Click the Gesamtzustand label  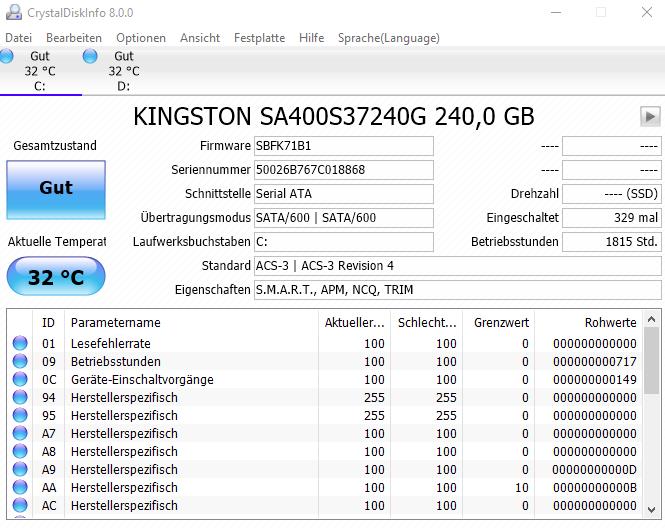[x=55, y=145]
